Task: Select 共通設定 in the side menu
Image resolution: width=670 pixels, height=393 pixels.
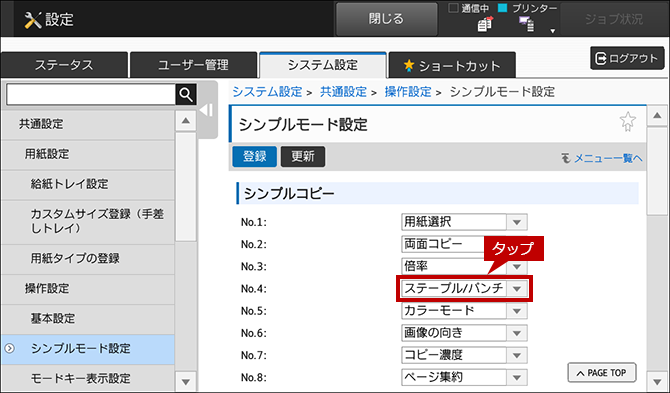Action: pos(88,124)
